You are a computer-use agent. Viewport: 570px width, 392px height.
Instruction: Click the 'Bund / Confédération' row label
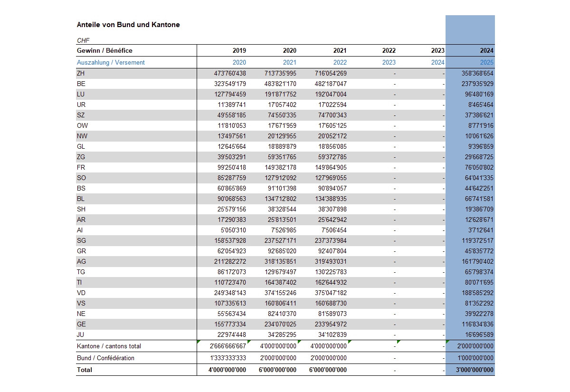click(105, 358)
